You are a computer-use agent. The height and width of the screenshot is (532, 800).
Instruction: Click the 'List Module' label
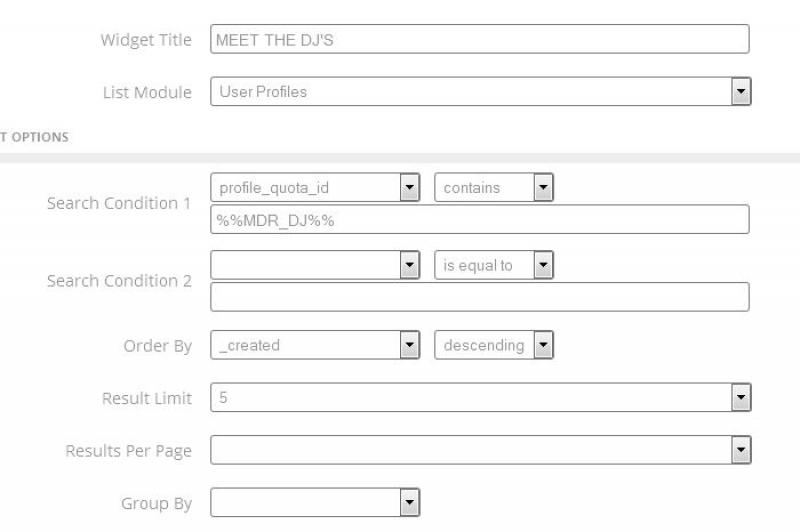coord(147,92)
